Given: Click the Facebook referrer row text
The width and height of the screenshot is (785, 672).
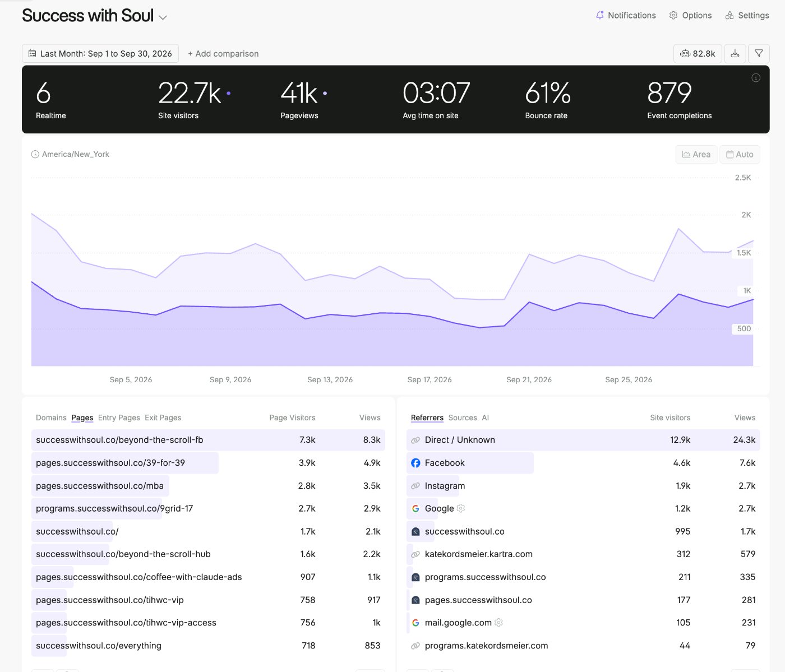Looking at the screenshot, I should (x=445, y=463).
